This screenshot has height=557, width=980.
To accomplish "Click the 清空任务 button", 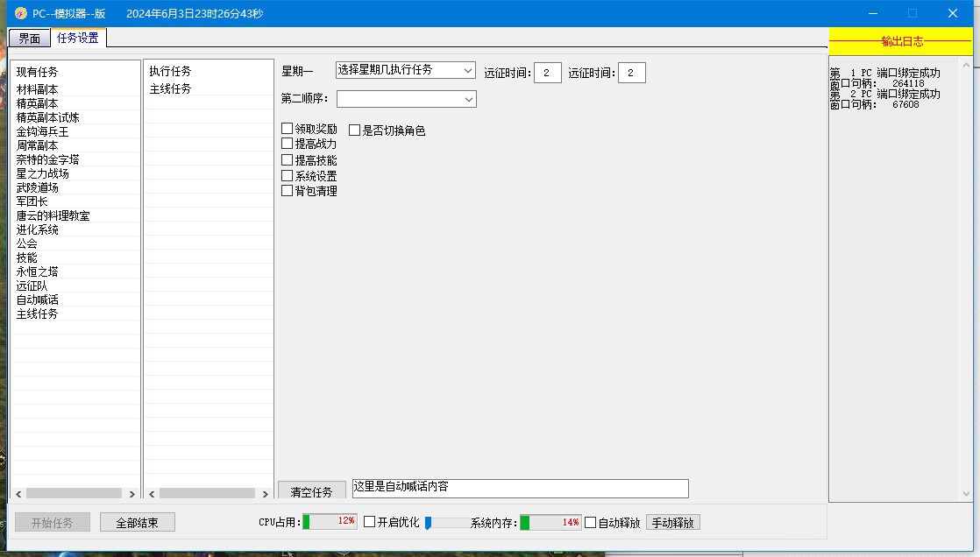I will click(312, 490).
